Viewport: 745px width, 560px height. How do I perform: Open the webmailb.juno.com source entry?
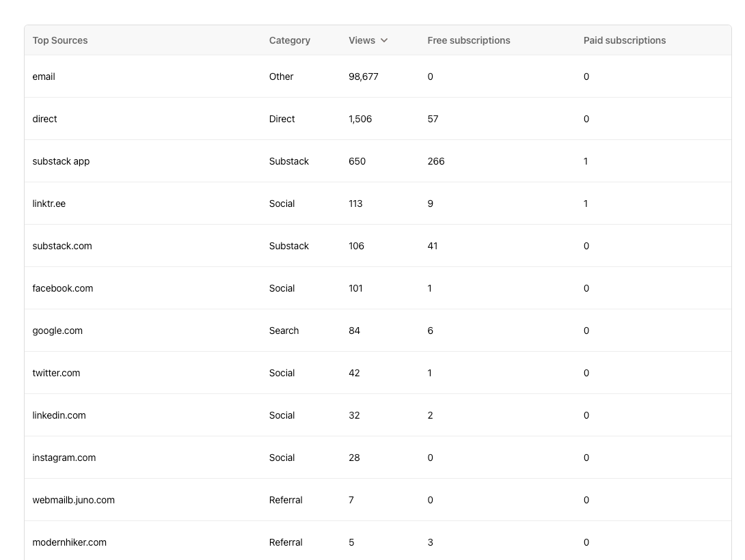pos(74,500)
